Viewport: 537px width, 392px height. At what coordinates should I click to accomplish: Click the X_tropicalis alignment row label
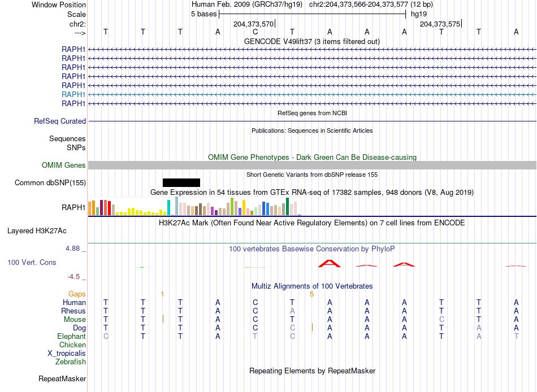[x=67, y=354]
